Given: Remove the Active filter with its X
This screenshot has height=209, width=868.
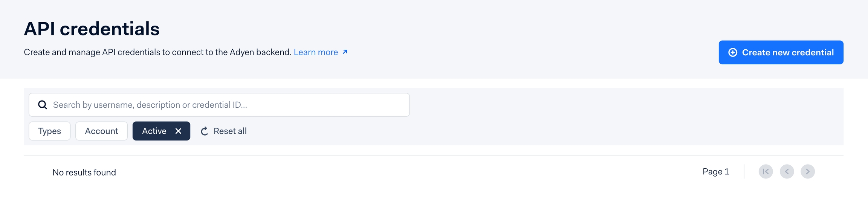Looking at the screenshot, I should tap(179, 131).
